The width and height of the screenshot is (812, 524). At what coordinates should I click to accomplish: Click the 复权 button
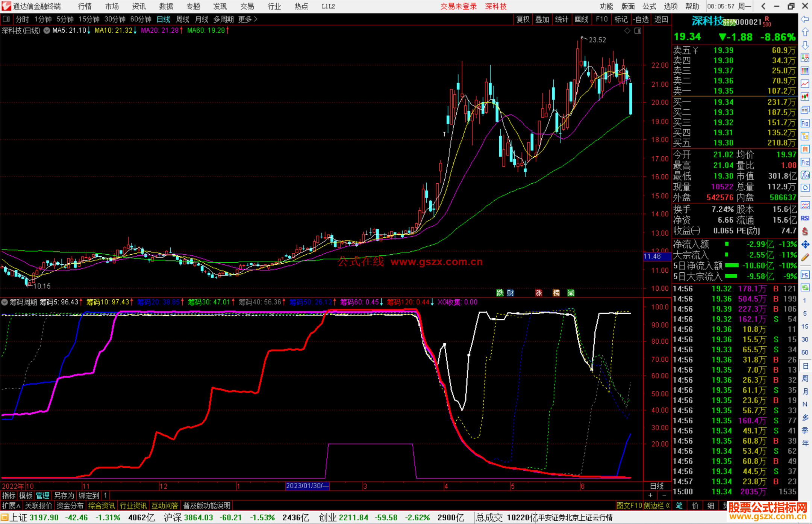pos(523,19)
